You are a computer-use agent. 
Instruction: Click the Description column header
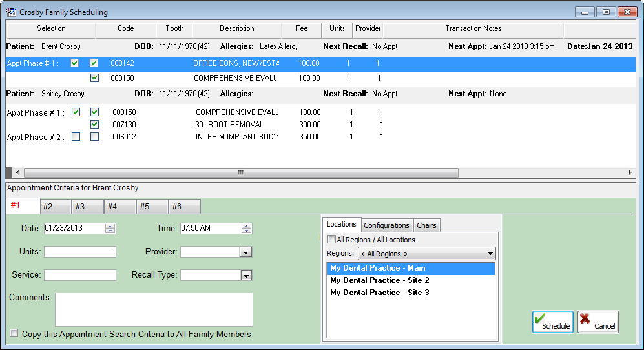pos(237,29)
